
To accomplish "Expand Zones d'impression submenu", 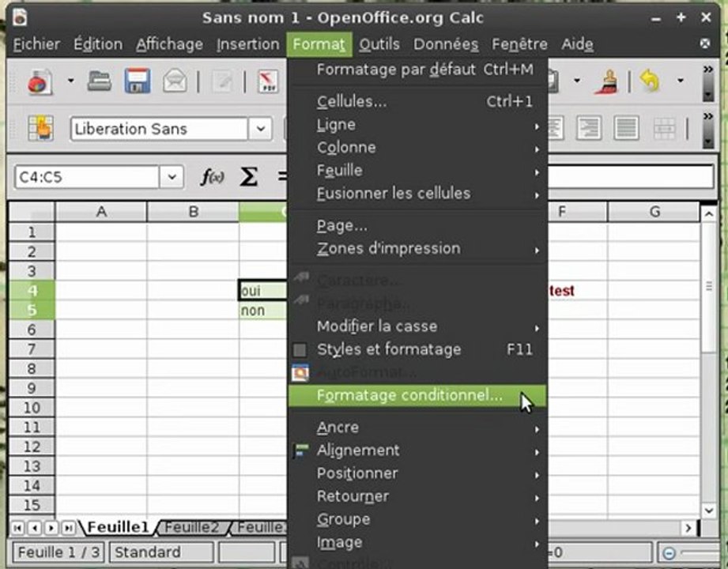I will click(417, 248).
